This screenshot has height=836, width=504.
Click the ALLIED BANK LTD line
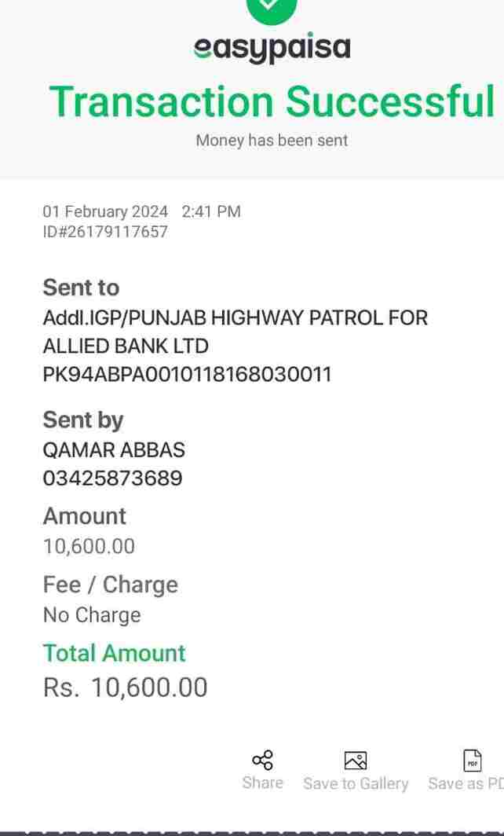click(126, 346)
